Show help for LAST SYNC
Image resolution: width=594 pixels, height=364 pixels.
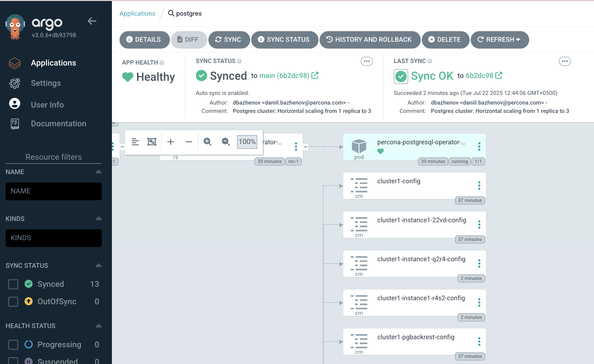[x=430, y=61]
